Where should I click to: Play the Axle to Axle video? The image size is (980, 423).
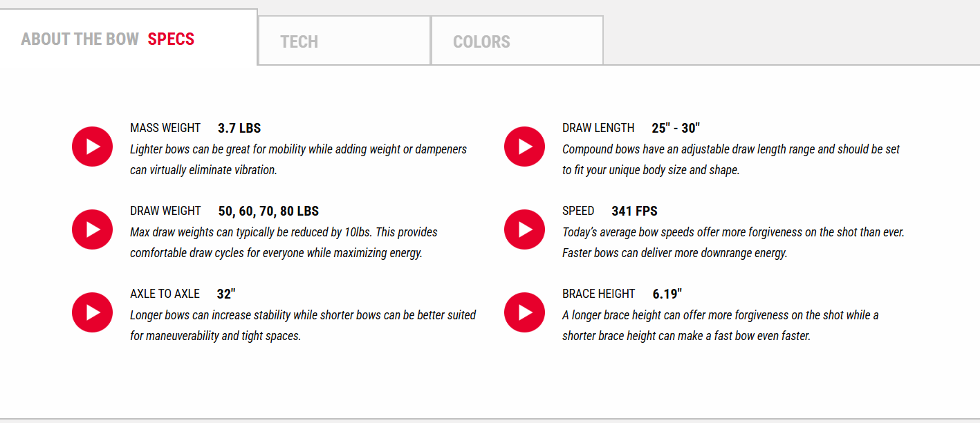[92, 312]
